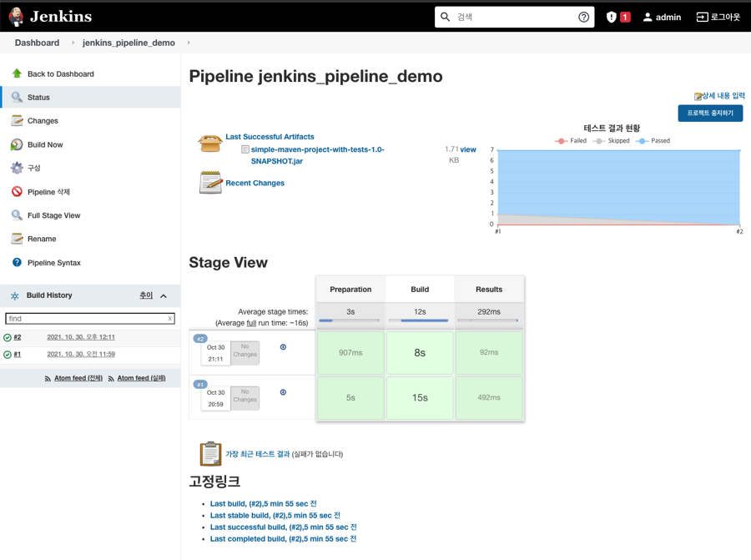Screen dimensions: 751x560
Task: Click the security warning shield icon
Action: click(x=612, y=17)
